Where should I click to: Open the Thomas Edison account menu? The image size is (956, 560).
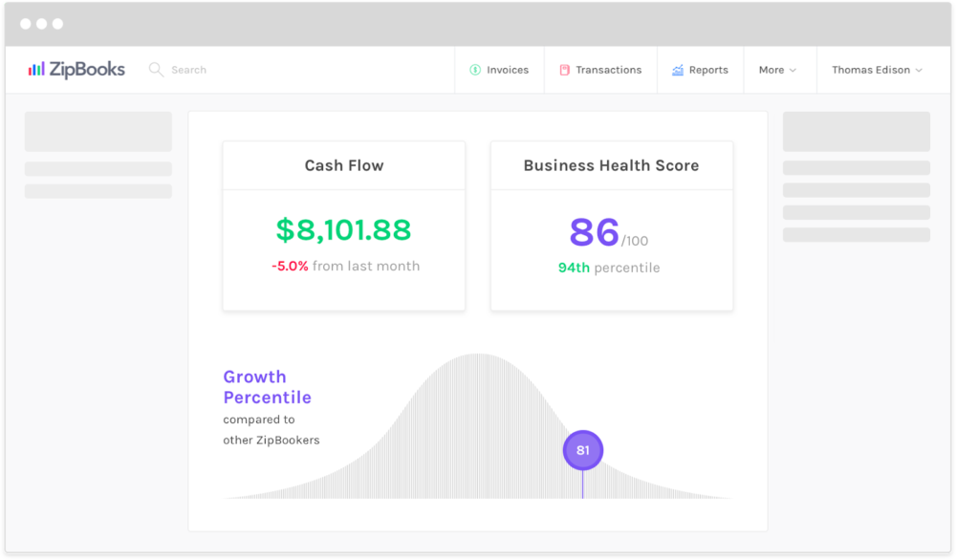877,70
